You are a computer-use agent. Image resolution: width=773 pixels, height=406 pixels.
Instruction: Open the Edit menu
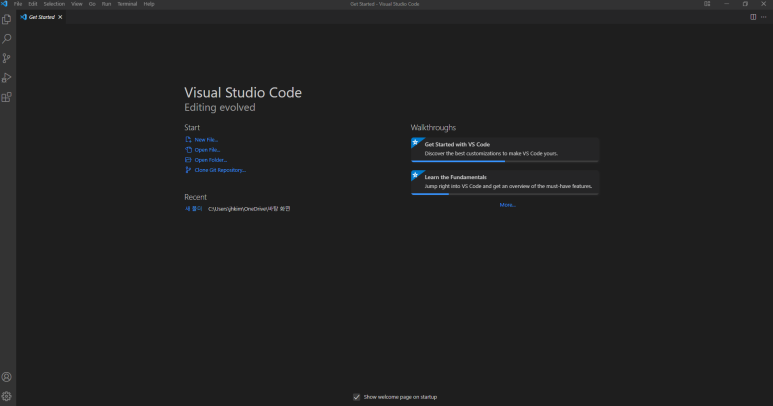click(33, 4)
